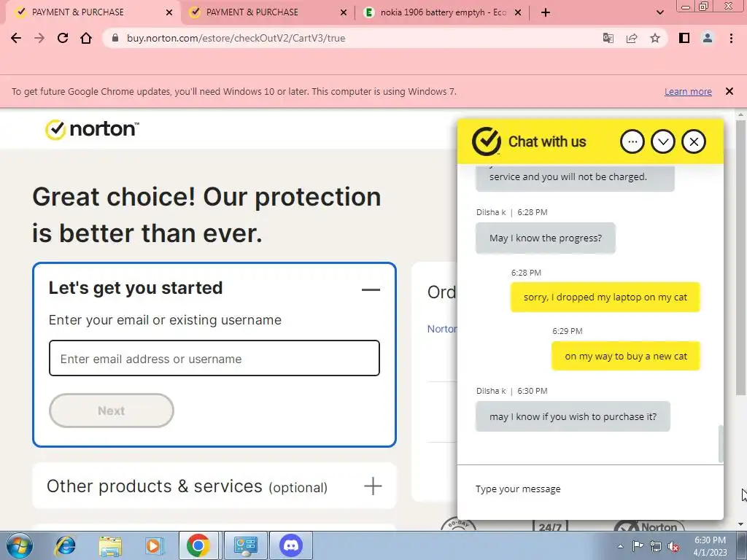Click the share page icon in address bar
747x560 pixels.
click(632, 38)
